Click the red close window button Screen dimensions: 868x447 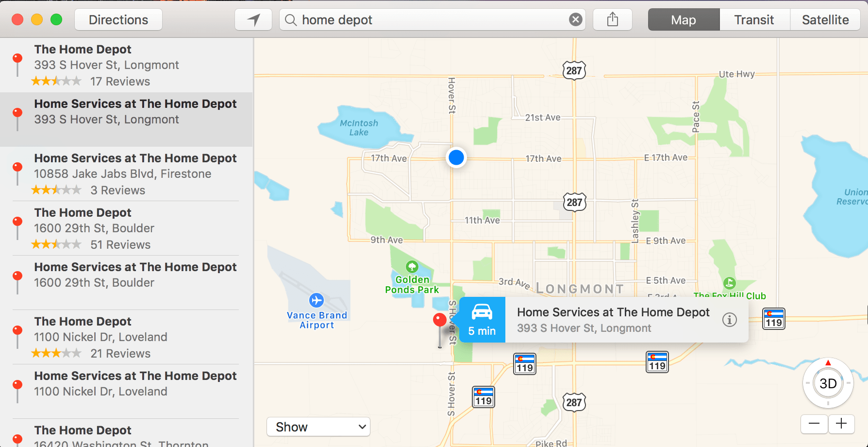[17, 19]
